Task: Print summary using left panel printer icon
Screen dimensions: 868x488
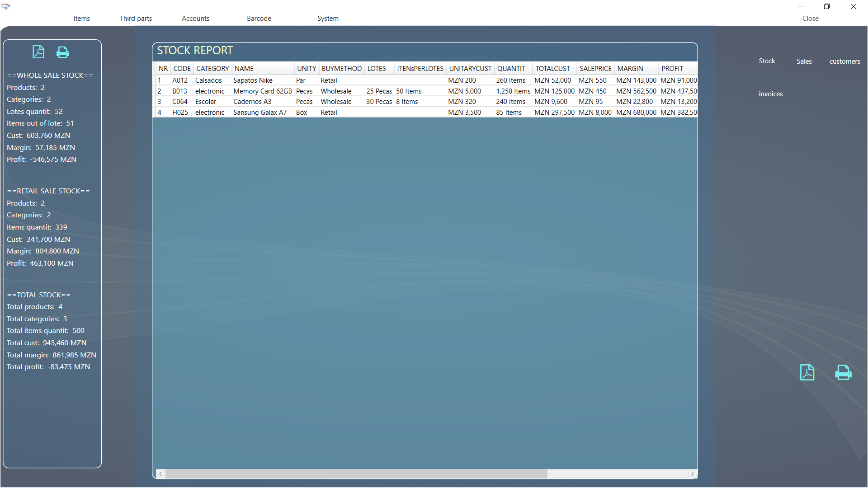Action: coord(62,52)
